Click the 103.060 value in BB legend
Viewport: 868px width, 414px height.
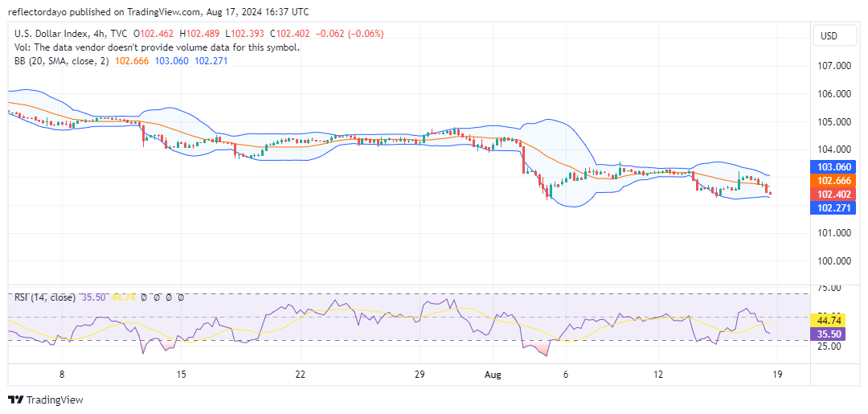tap(170, 61)
